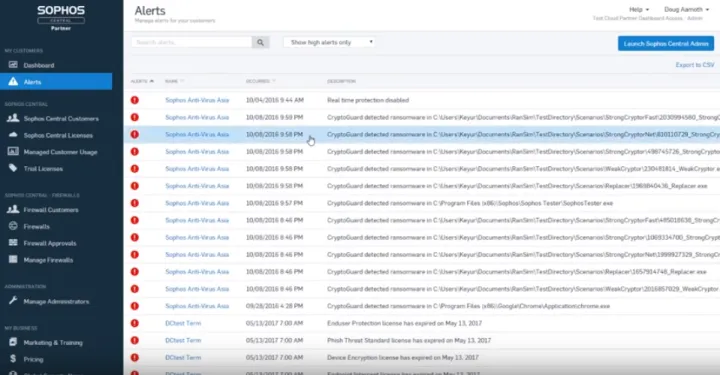Click the Export to CSV link
Screen dimensions: 720x375
695,65
